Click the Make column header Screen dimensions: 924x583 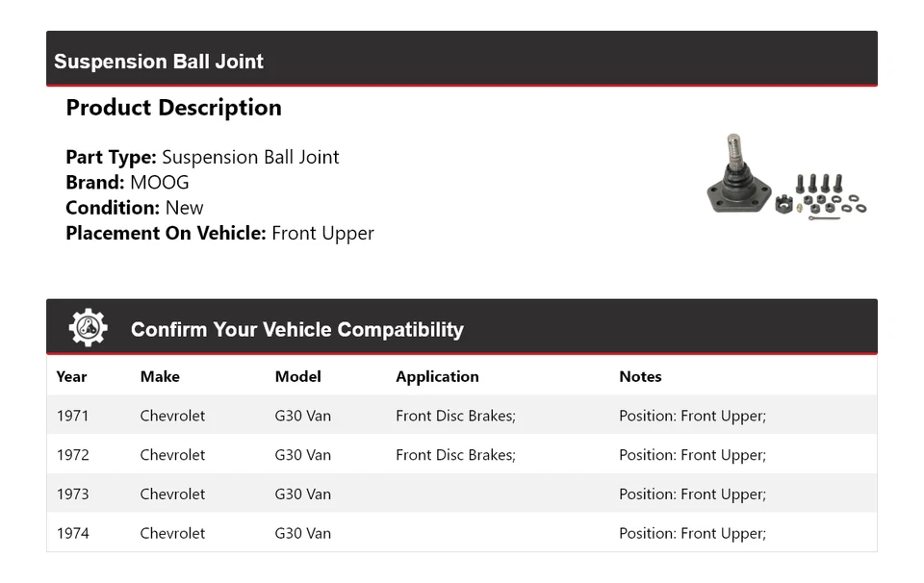(x=160, y=376)
